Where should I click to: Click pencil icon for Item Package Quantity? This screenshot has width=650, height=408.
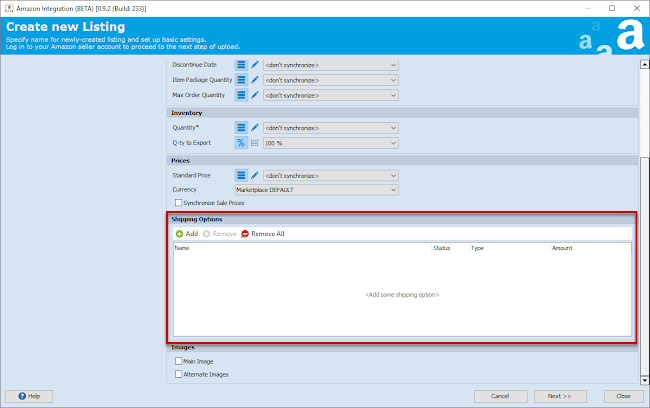pyautogui.click(x=255, y=80)
